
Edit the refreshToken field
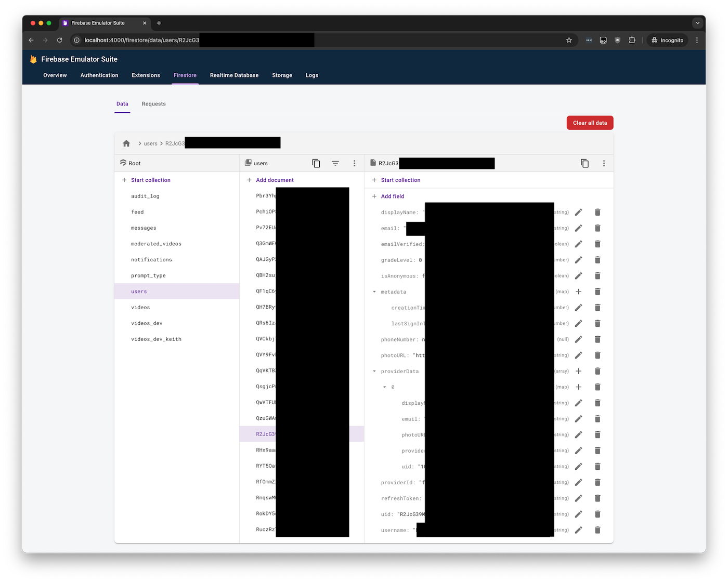point(579,498)
